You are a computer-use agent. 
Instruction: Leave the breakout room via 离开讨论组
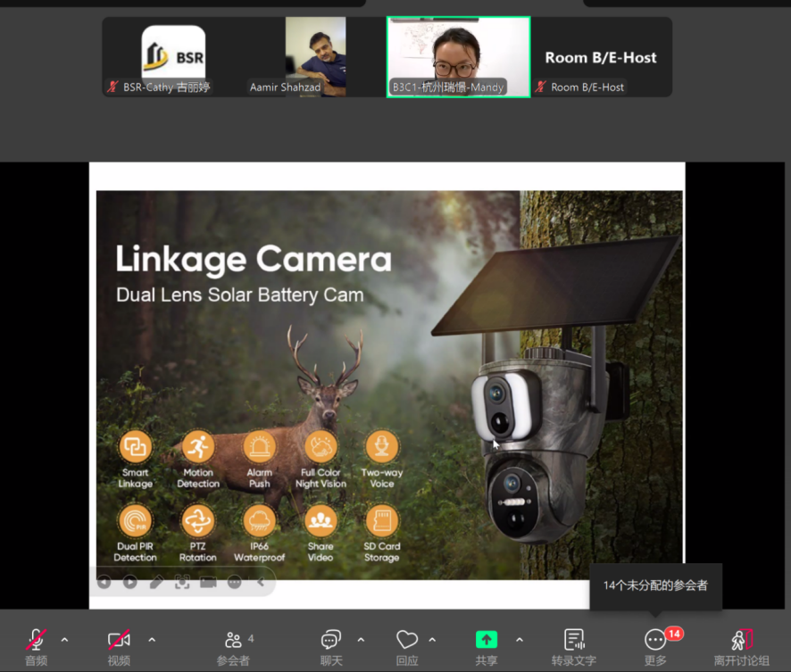[742, 646]
